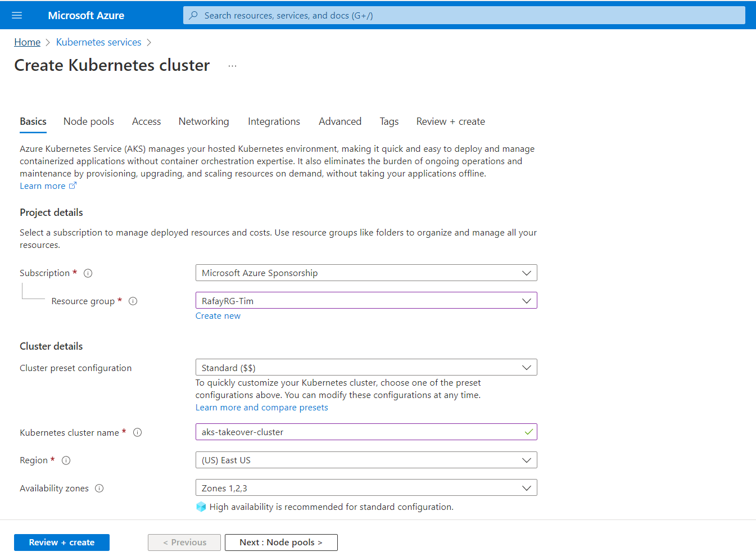Open Cluster preset configuration dropdown
756x556 pixels.
pos(366,367)
